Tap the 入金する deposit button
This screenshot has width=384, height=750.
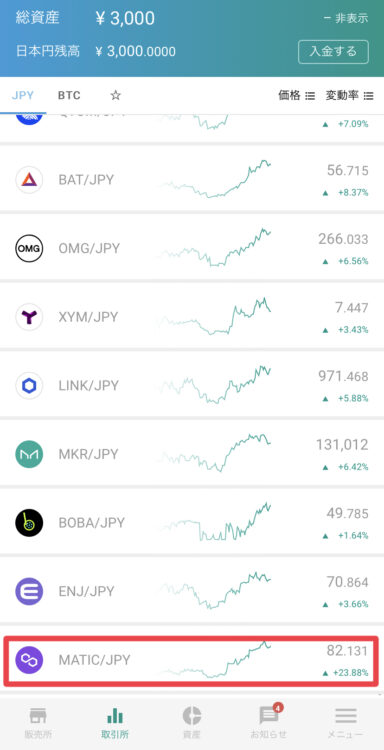[x=333, y=52]
